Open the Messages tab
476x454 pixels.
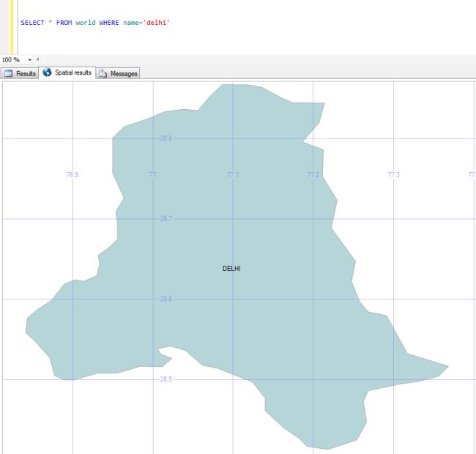(123, 73)
